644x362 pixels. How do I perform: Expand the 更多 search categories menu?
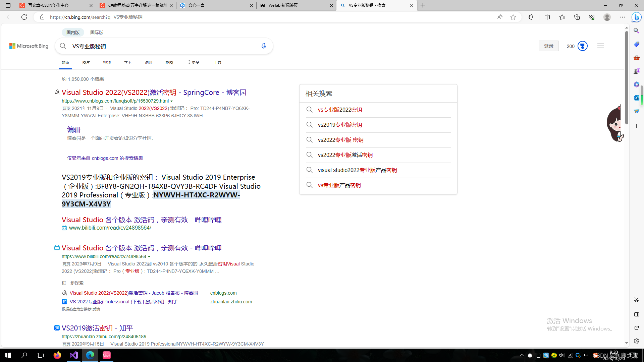(194, 62)
